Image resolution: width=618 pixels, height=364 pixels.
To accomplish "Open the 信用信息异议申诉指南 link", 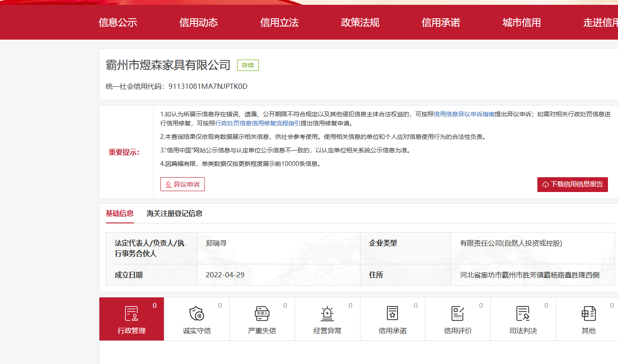I will (464, 114).
